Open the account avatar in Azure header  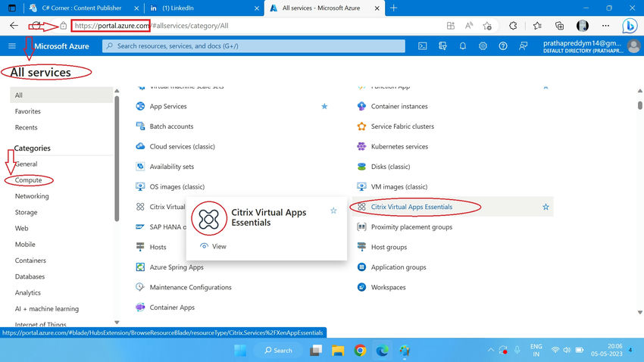click(633, 46)
